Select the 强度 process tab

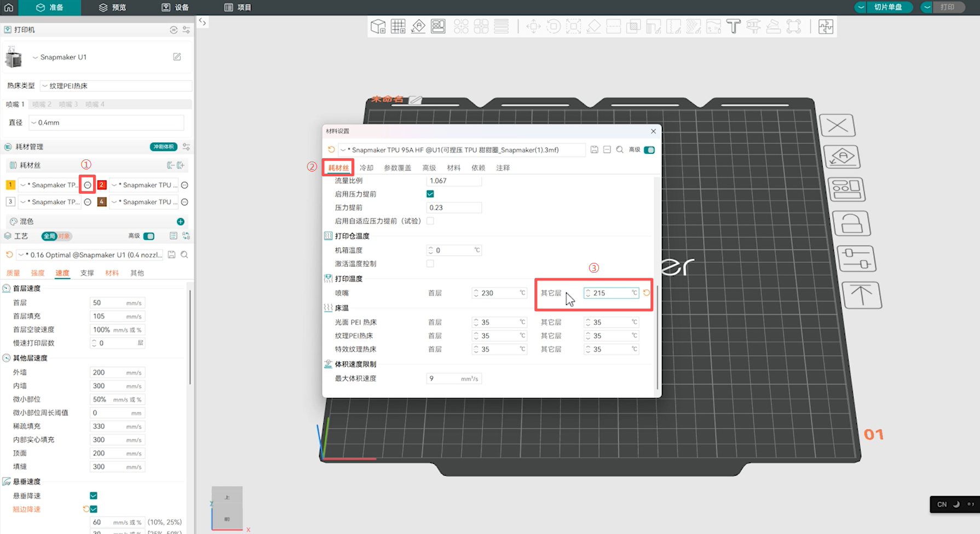pos(38,273)
